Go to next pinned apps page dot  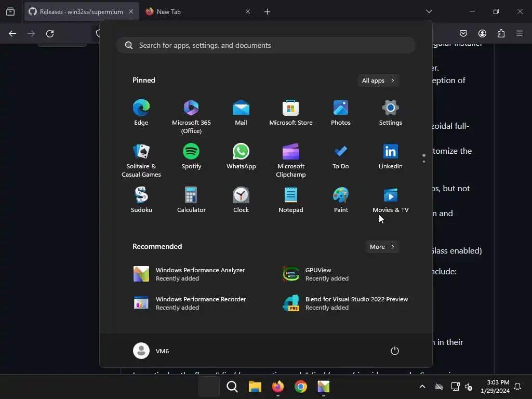click(x=424, y=162)
